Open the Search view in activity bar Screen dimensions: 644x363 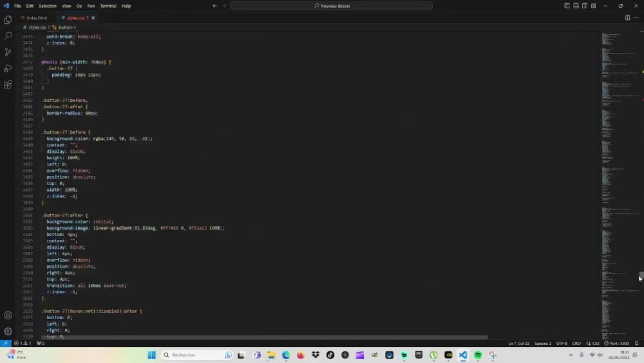(x=8, y=36)
